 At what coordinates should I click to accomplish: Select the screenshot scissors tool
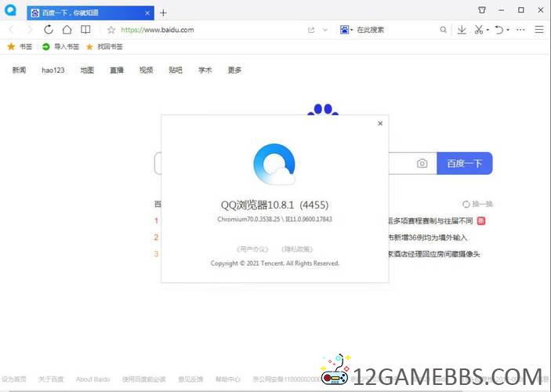pos(478,30)
